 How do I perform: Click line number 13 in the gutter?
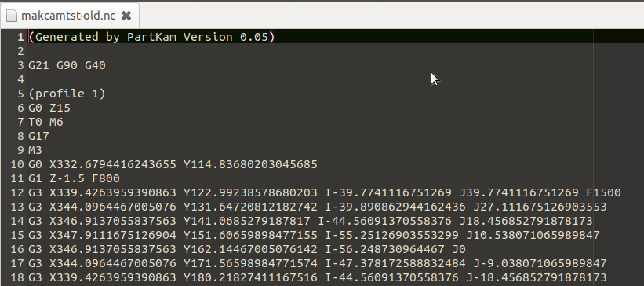[18, 207]
